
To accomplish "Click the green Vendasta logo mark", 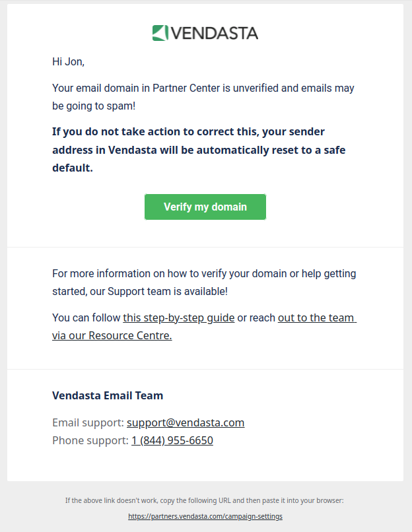I will tap(160, 33).
